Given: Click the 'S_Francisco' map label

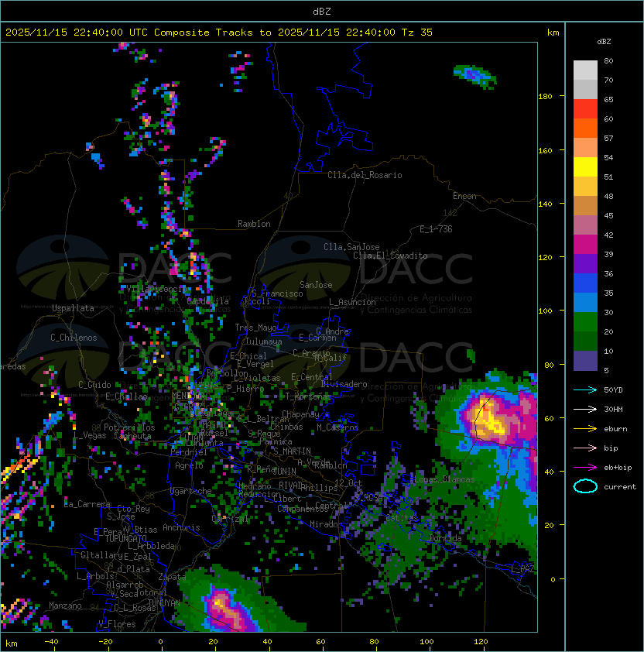Looking at the screenshot, I should click(x=277, y=293).
